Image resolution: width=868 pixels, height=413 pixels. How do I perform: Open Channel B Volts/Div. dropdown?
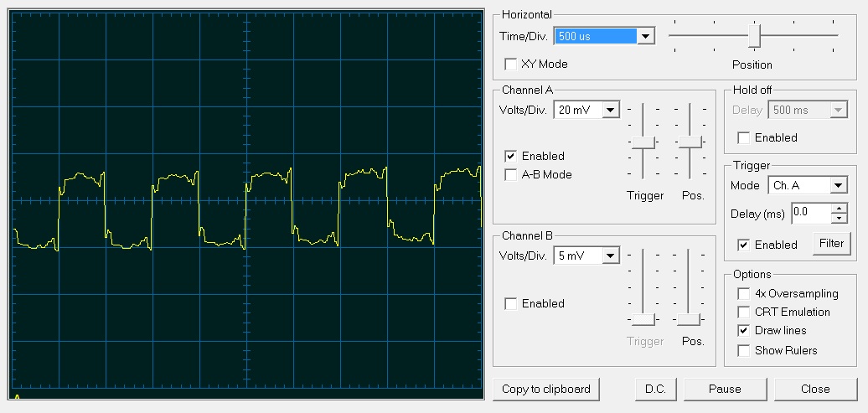point(611,256)
